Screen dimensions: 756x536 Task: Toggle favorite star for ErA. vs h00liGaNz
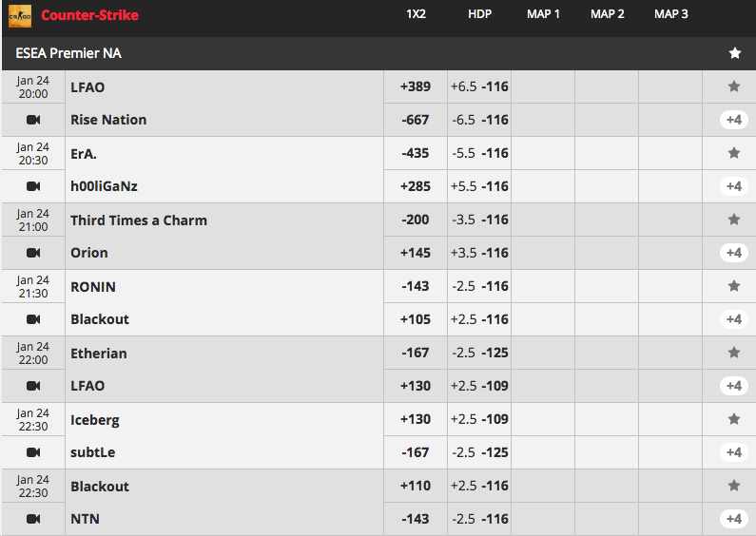pyautogui.click(x=734, y=153)
